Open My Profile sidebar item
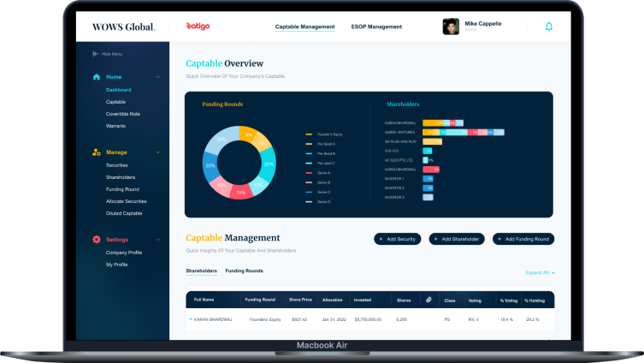 pos(116,265)
